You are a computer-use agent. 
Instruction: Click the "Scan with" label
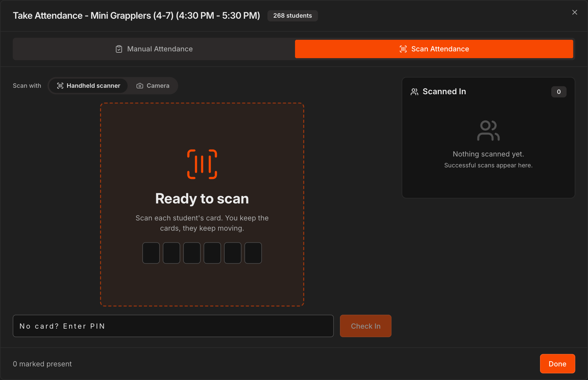tap(27, 86)
